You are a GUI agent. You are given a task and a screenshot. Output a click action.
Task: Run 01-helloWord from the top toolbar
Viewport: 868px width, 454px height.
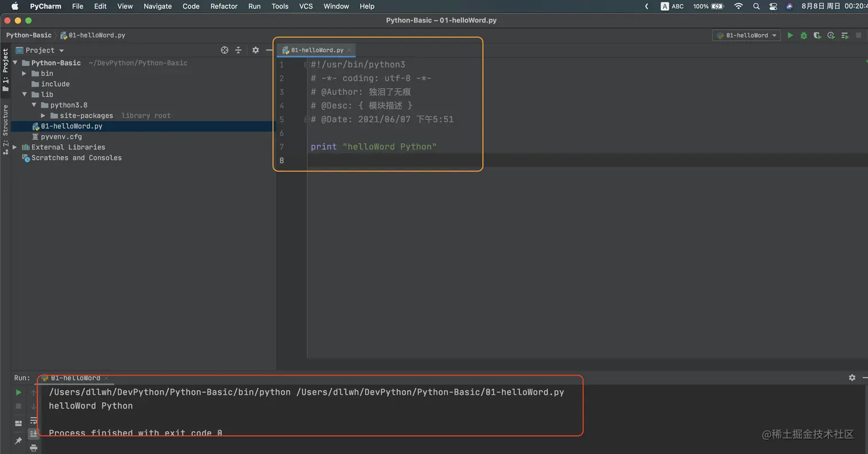(x=790, y=36)
